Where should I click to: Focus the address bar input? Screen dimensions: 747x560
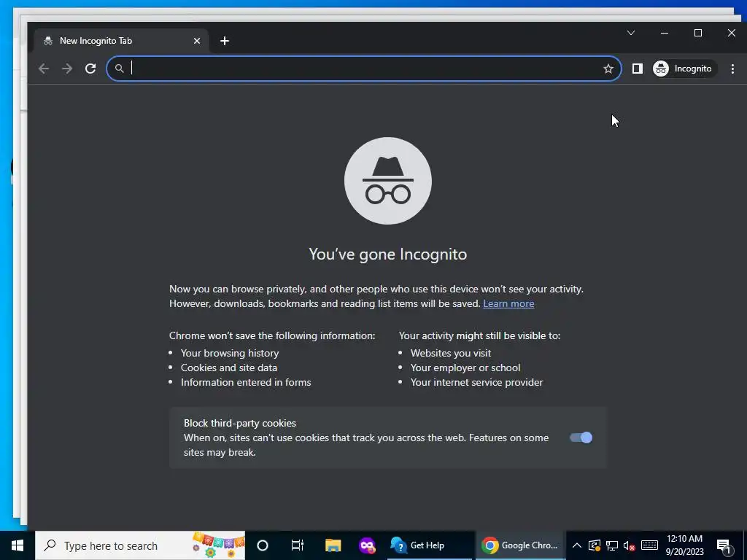[x=365, y=69]
